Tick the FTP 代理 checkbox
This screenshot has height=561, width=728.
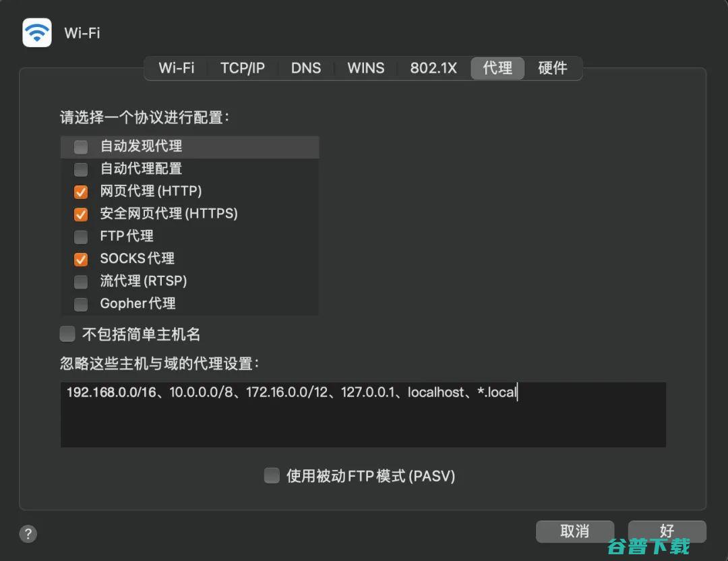[81, 237]
